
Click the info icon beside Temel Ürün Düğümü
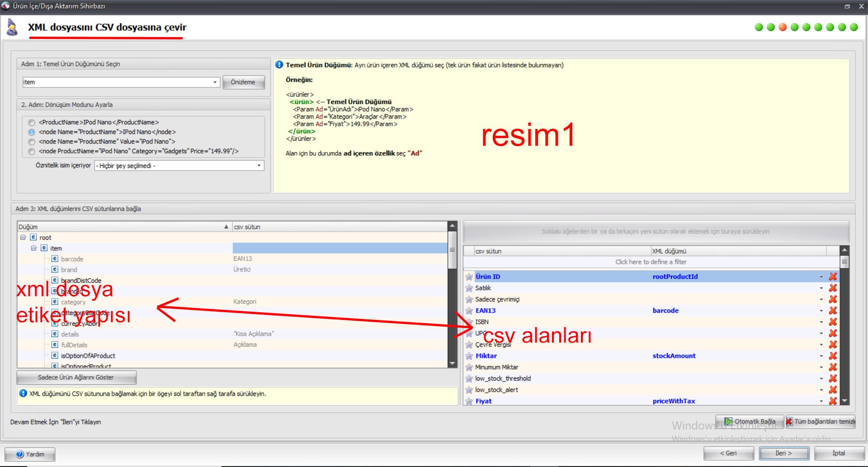279,65
